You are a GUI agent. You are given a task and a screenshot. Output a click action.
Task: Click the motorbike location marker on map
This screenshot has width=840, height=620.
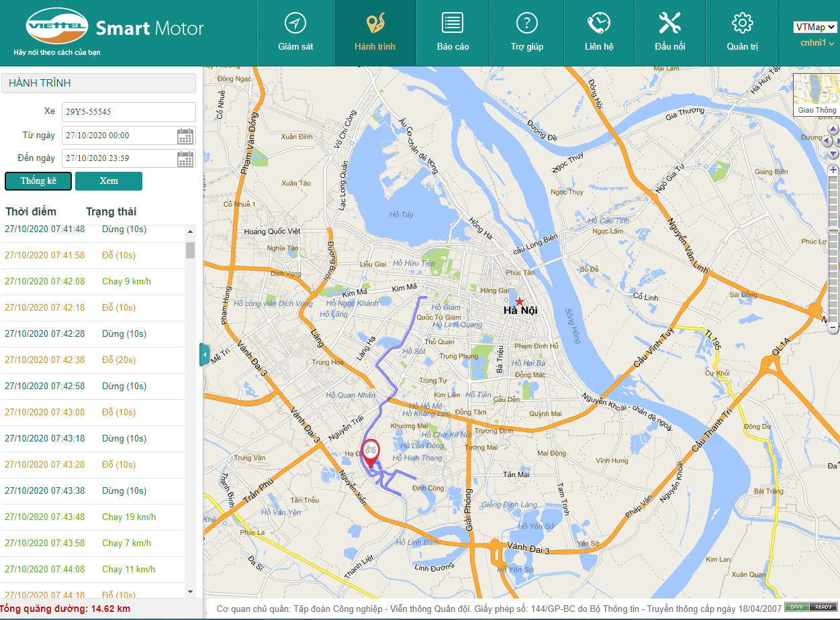[x=370, y=451]
